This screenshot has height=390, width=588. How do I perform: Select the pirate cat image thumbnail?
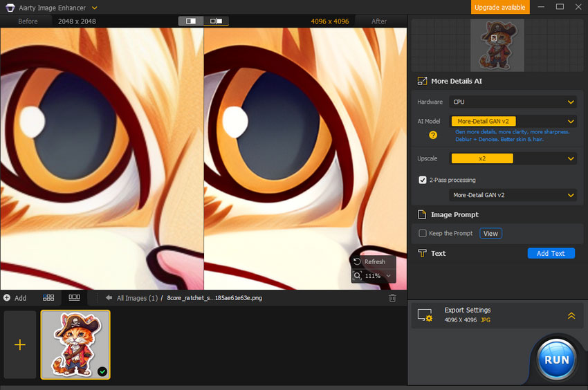(75, 344)
